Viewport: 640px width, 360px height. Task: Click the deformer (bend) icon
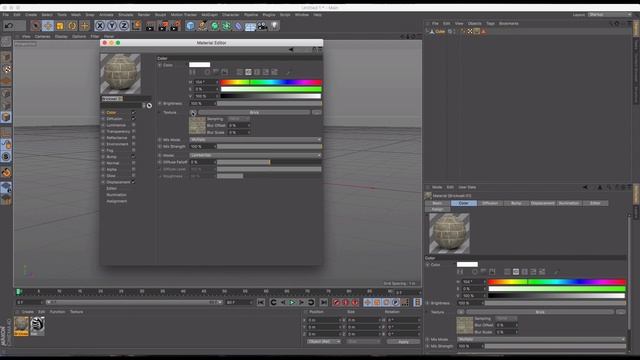(x=238, y=26)
